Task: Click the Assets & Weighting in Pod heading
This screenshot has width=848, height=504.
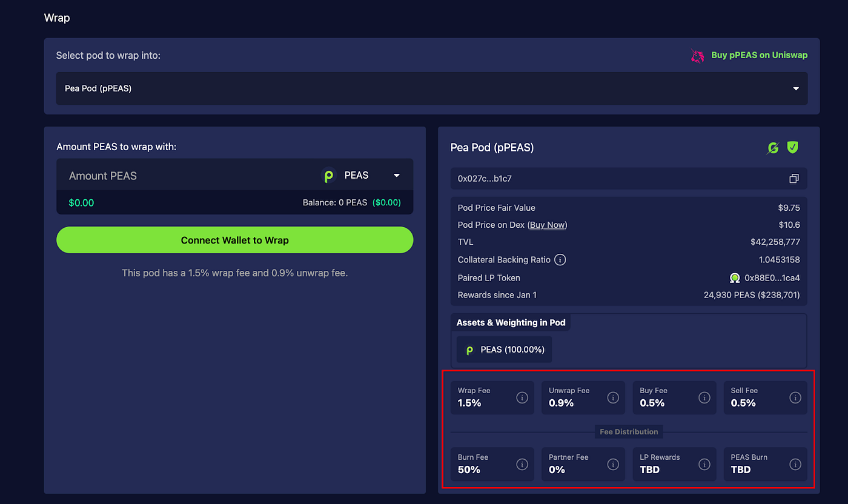Action: pos(511,323)
